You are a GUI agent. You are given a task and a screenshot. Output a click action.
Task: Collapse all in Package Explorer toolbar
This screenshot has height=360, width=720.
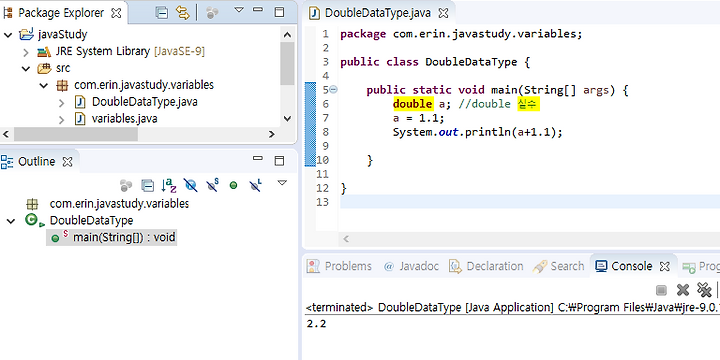coord(162,13)
